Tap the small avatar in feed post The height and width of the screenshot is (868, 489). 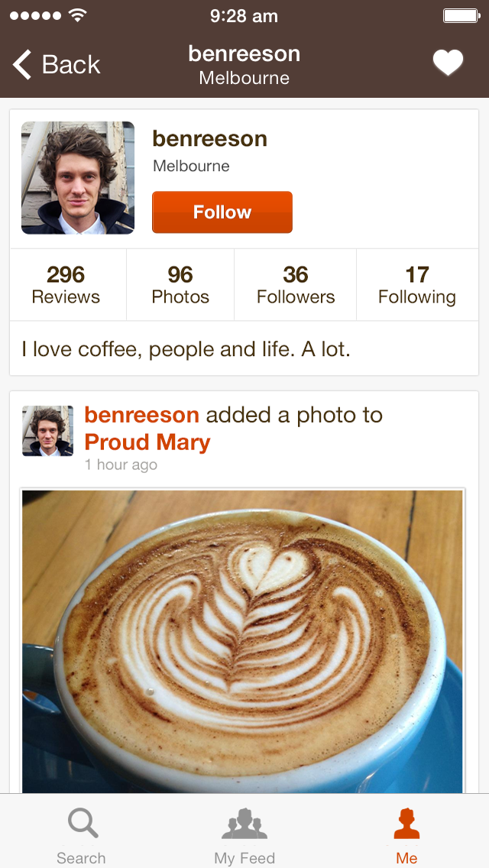tap(48, 431)
